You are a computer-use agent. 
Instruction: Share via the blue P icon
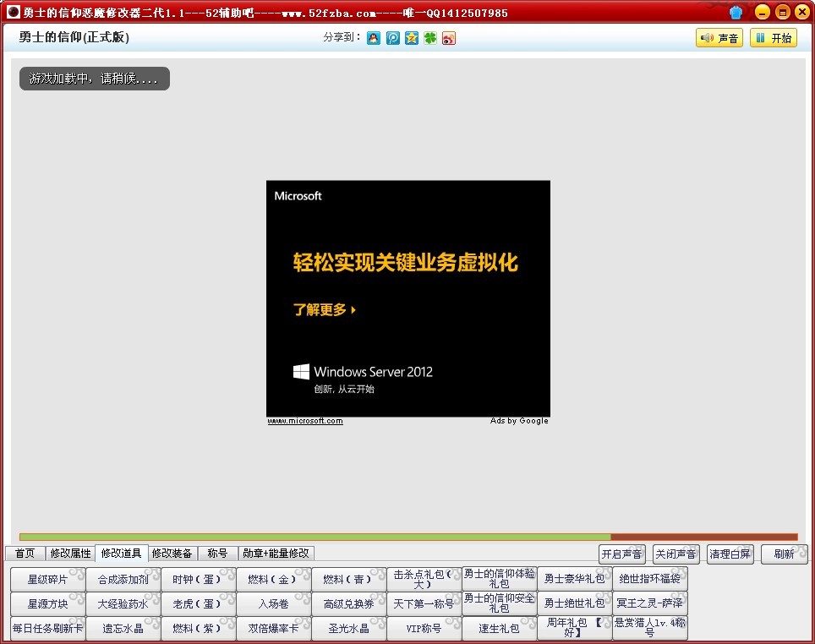393,38
